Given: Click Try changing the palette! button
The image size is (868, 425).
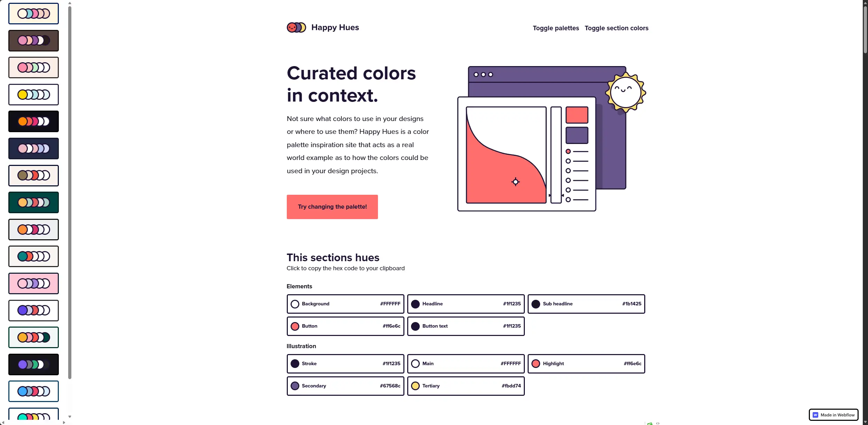Looking at the screenshot, I should 332,207.
